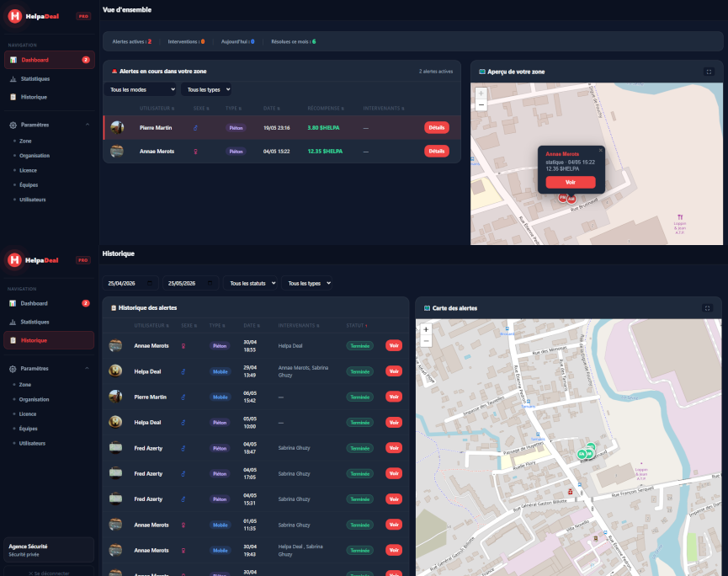This screenshot has width=728, height=576.
Task: Open Organisation in the Historique view sidebar
Action: click(x=34, y=399)
